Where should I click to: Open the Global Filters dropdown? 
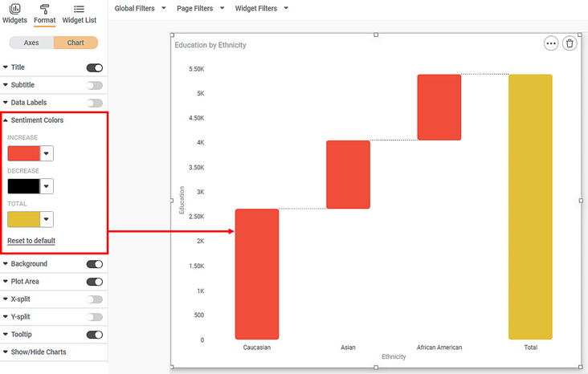tap(140, 8)
